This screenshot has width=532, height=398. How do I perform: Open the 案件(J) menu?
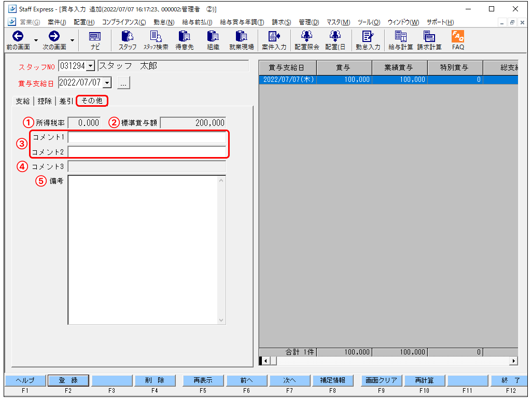(x=57, y=22)
